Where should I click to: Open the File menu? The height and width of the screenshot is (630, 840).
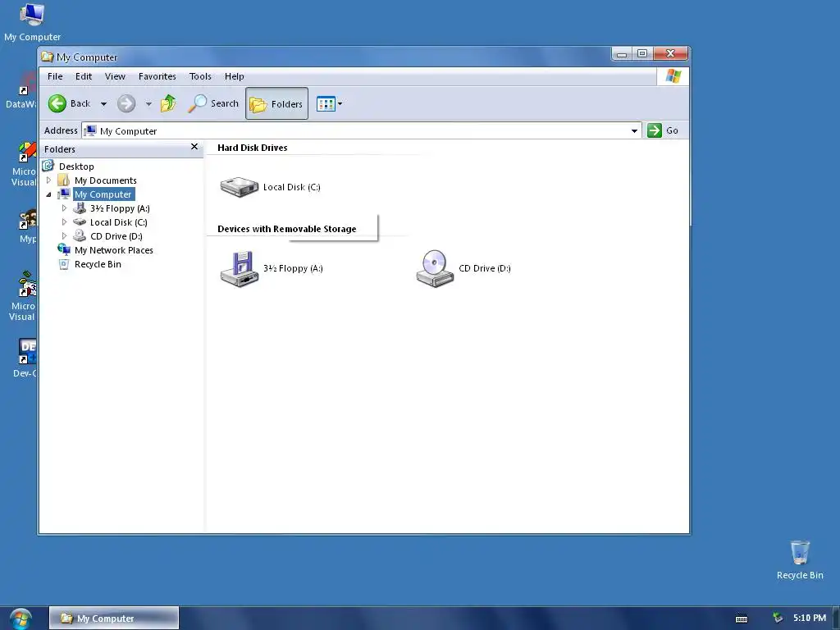55,76
